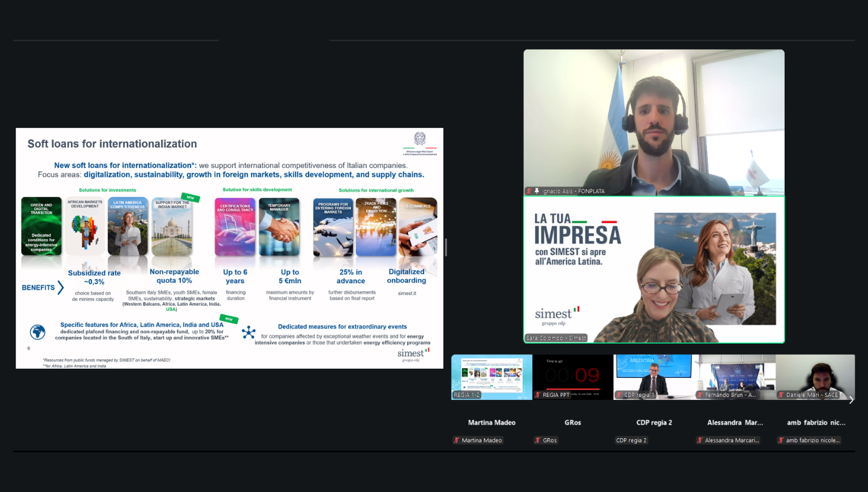This screenshot has height=492, width=868.
Task: Click the 'REGIA 1-2' name label
Action: pos(466,395)
